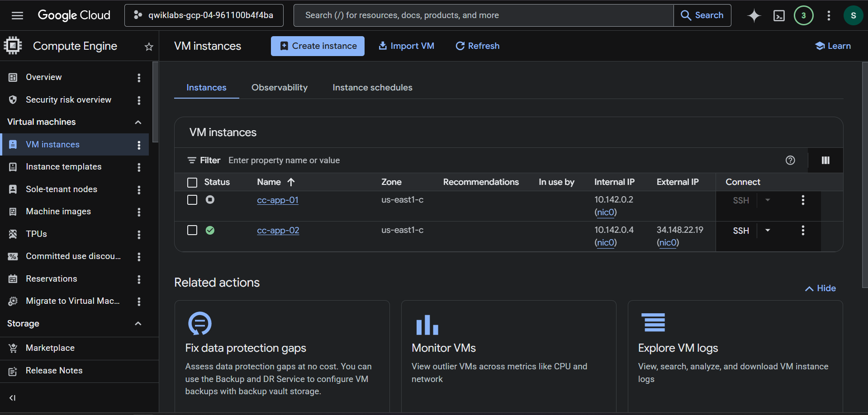The width and height of the screenshot is (868, 415).
Task: Open more options for Machine images
Action: coord(139,212)
